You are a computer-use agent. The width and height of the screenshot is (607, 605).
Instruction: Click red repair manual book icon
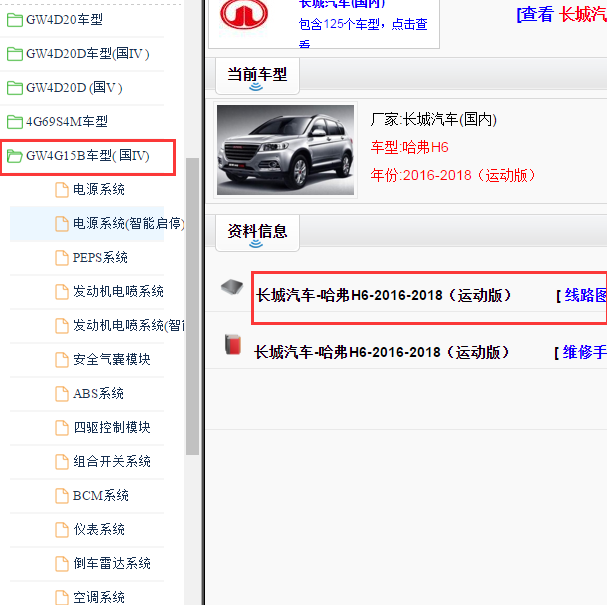[233, 344]
